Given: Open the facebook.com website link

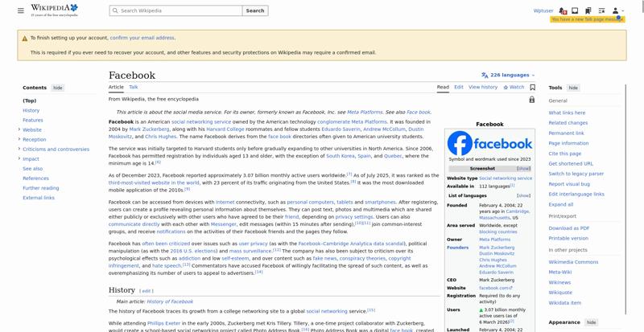Looking at the screenshot, I should (x=496, y=288).
